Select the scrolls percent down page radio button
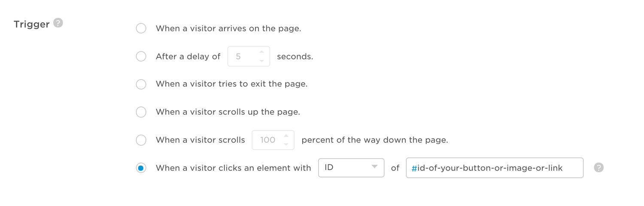The image size is (644, 206). [x=141, y=140]
